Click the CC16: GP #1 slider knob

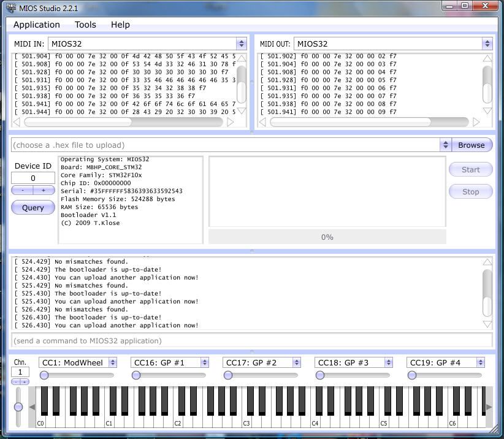pyautogui.click(x=136, y=375)
